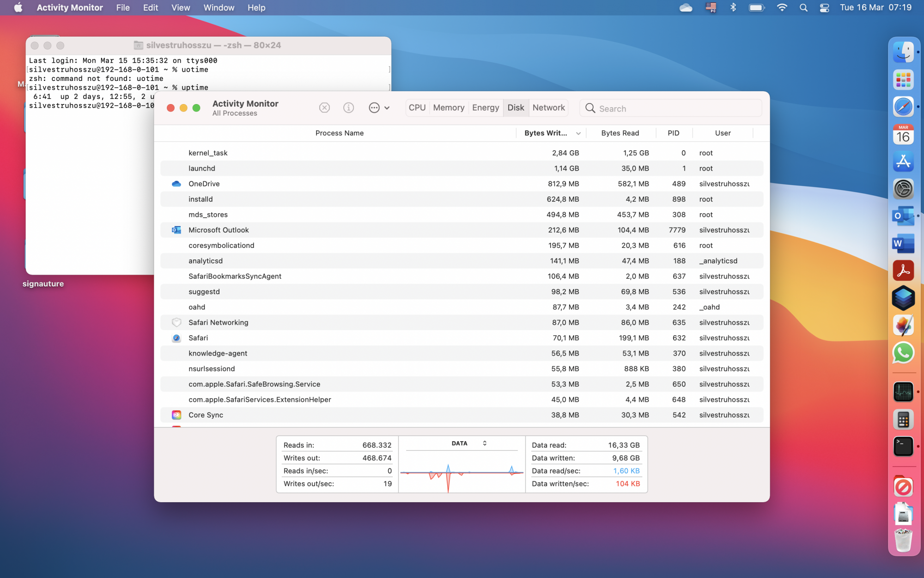Image resolution: width=924 pixels, height=578 pixels.
Task: Open Control Center in the menu bar
Action: point(824,8)
